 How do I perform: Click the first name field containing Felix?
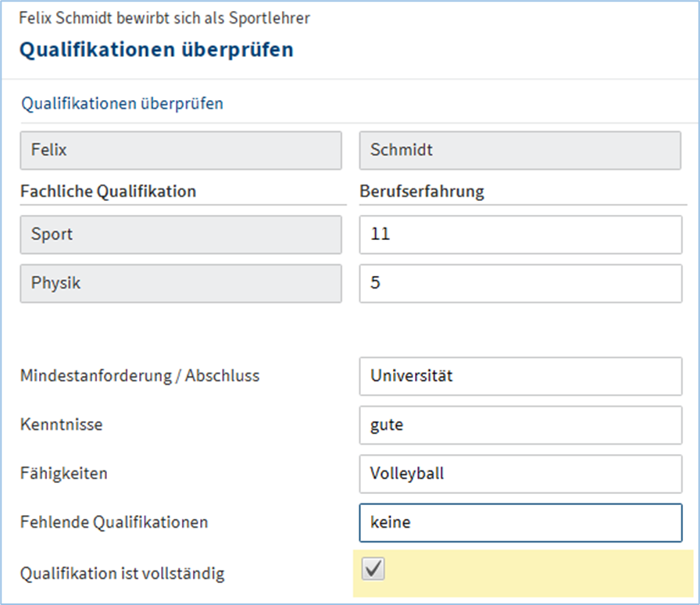(x=180, y=150)
